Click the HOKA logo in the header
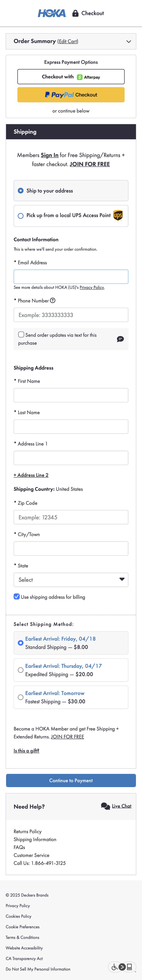Screen dimensions: 142x980 (52, 13)
